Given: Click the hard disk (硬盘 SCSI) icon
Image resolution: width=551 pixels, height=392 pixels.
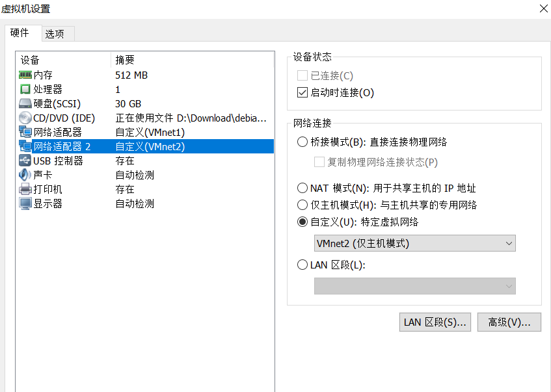Looking at the screenshot, I should tap(25, 104).
